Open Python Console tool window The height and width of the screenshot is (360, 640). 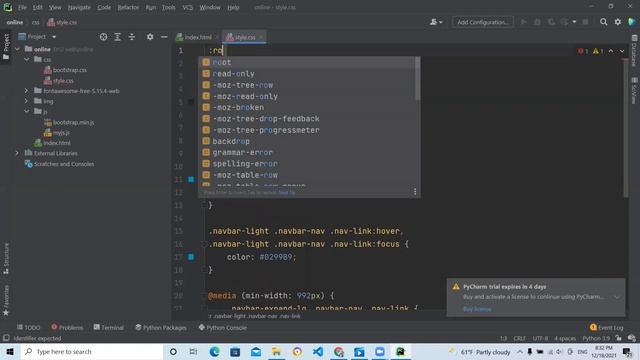tap(222, 327)
